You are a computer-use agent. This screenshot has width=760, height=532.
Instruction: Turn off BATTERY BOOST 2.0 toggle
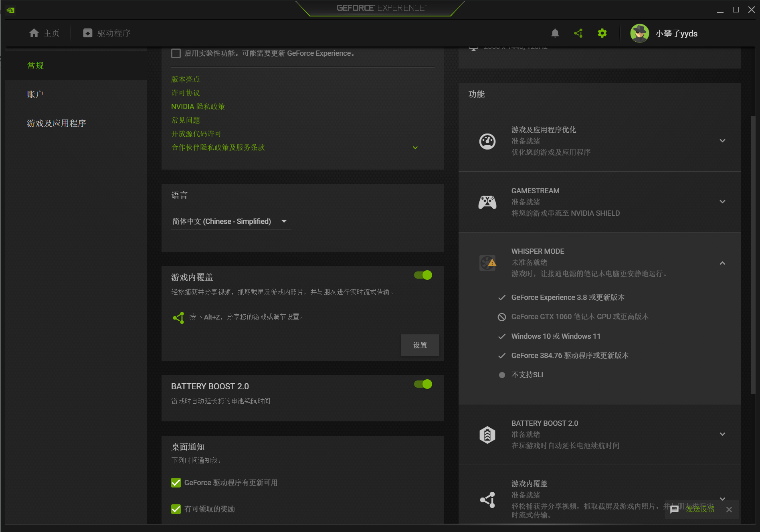423,384
